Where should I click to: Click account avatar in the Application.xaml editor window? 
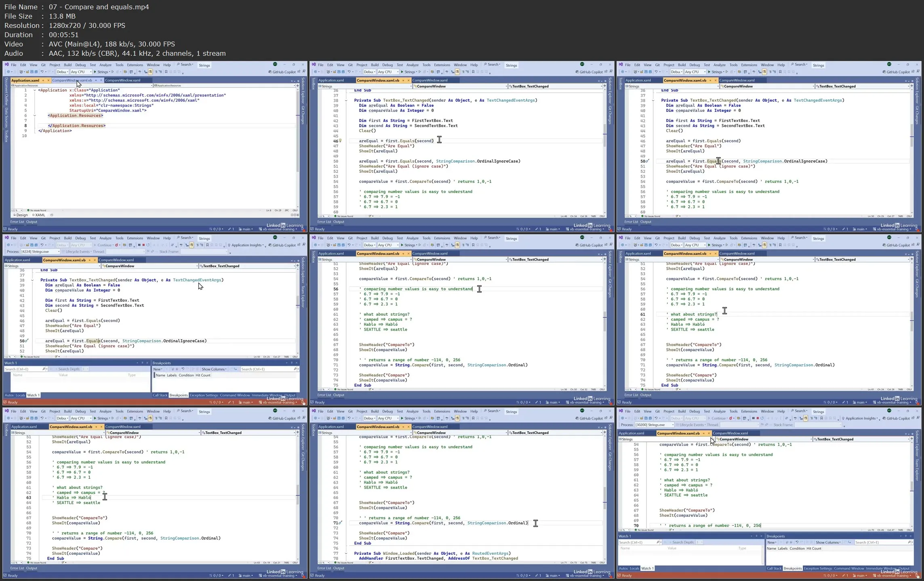point(275,64)
